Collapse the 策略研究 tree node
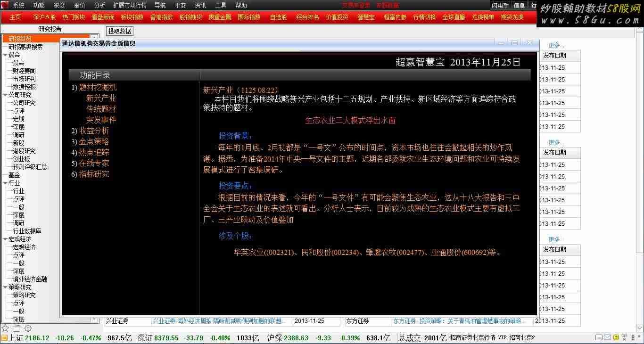The image size is (644, 344). [5, 287]
